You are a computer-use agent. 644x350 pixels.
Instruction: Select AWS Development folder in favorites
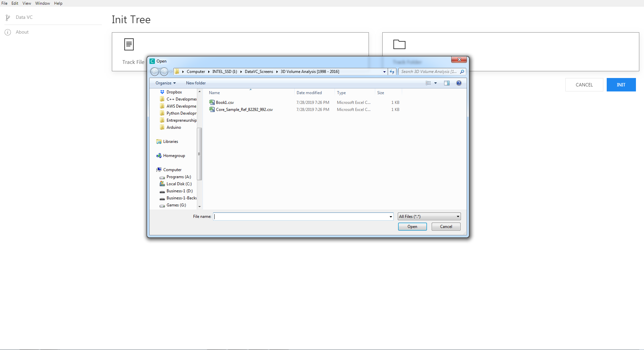tap(181, 106)
